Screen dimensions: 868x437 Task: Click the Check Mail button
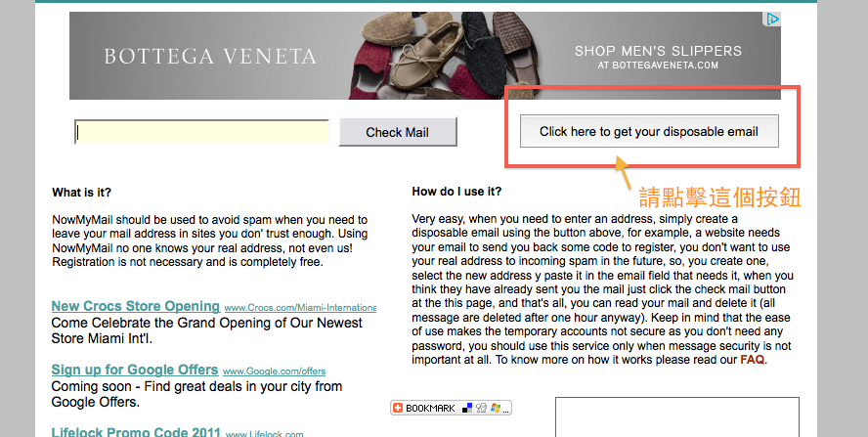point(398,132)
